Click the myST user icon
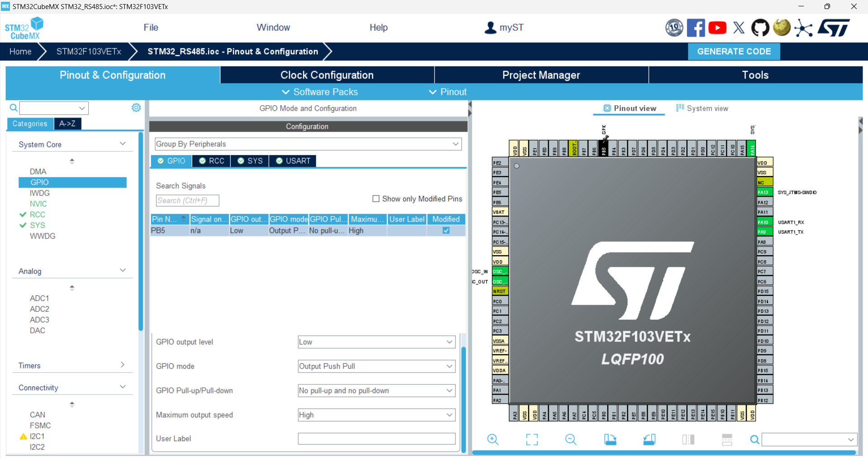This screenshot has width=868, height=459. point(490,28)
